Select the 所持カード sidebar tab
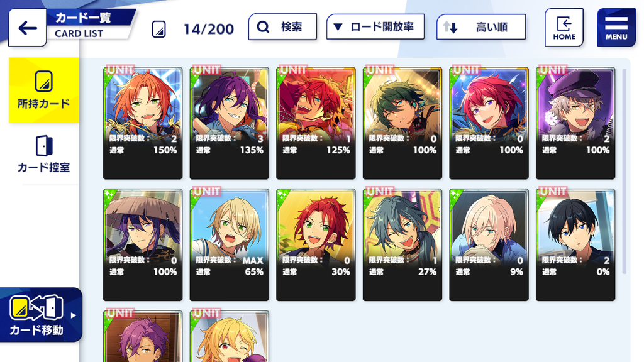The height and width of the screenshot is (362, 644). pos(44,90)
